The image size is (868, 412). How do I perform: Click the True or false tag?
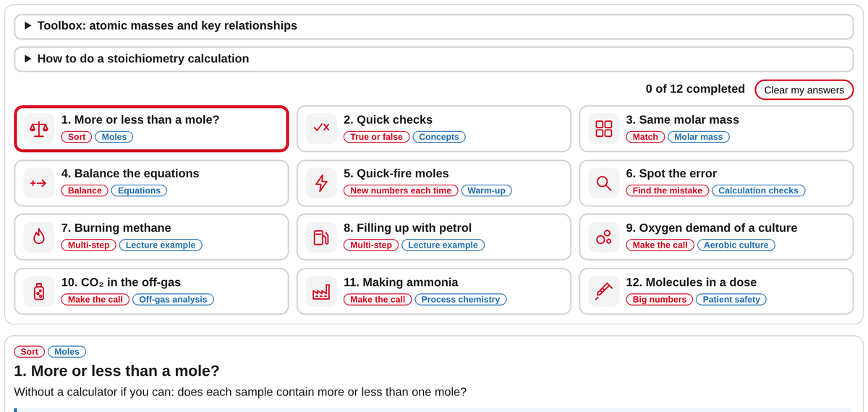(x=377, y=137)
